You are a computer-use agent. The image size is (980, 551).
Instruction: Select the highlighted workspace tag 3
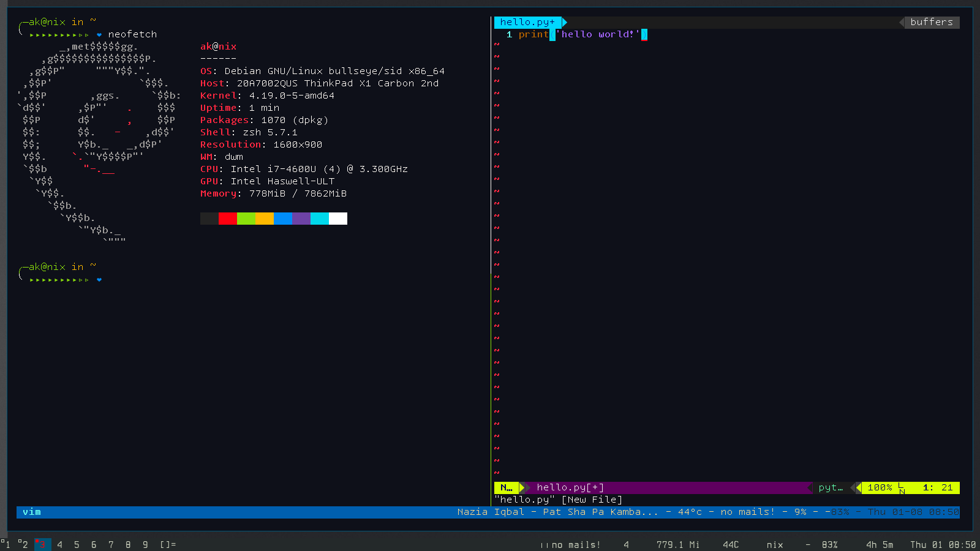42,544
